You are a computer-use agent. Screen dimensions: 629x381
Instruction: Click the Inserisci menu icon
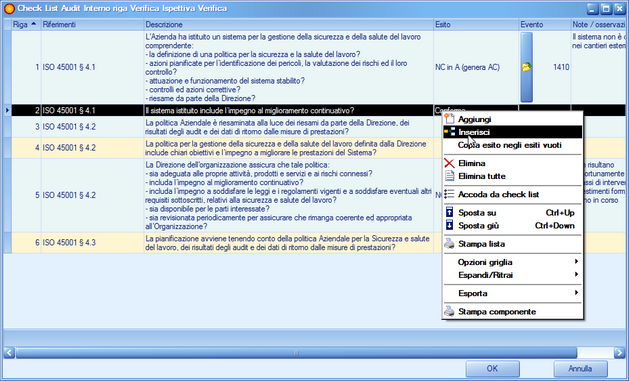pyautogui.click(x=449, y=132)
